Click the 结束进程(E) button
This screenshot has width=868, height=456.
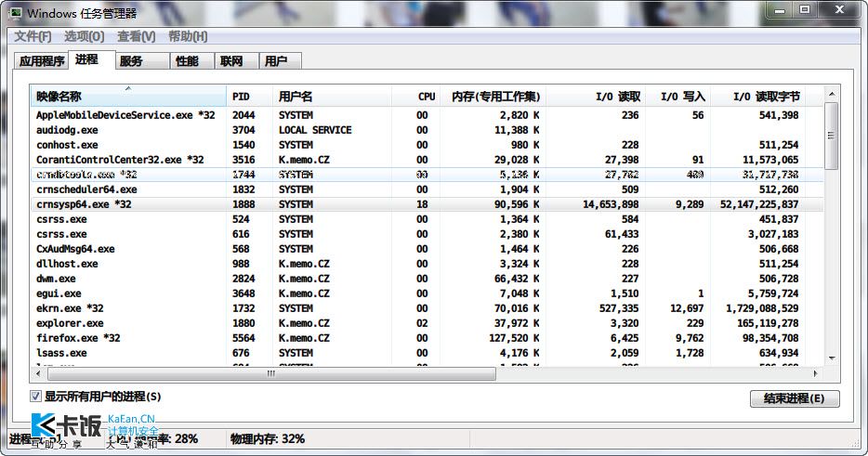pyautogui.click(x=795, y=398)
